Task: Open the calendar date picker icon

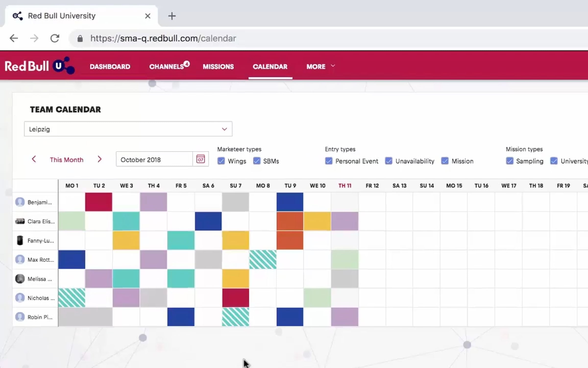Action: (x=200, y=159)
